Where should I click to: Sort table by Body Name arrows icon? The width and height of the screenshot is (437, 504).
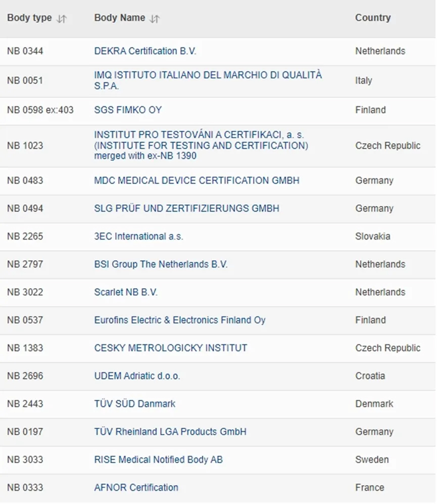click(155, 18)
